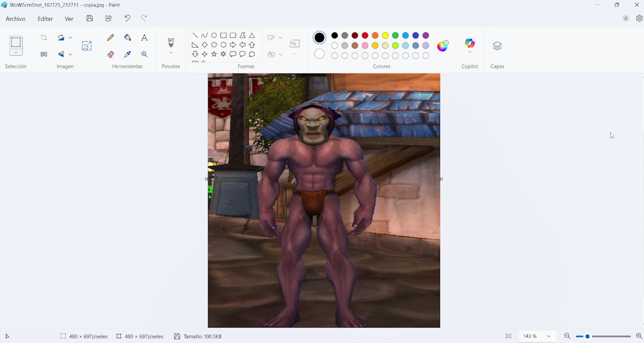Viewport: 644px width, 343px height.
Task: Choose the Diamond shape
Action: click(204, 45)
